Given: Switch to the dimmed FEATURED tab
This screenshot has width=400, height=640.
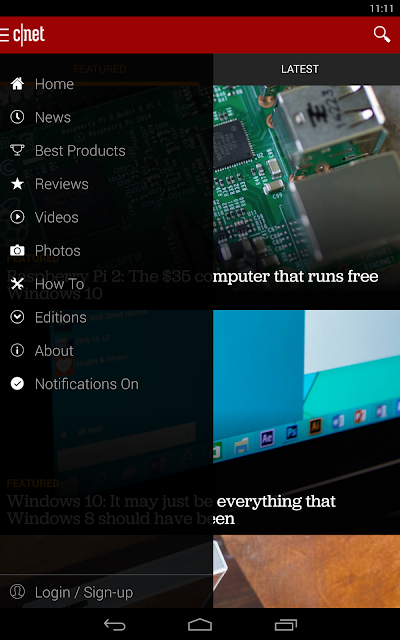Looking at the screenshot, I should pos(100,69).
